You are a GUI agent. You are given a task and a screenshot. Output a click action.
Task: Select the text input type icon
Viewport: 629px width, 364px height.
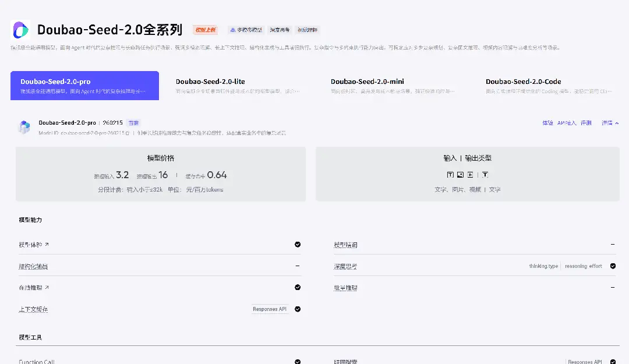point(450,175)
